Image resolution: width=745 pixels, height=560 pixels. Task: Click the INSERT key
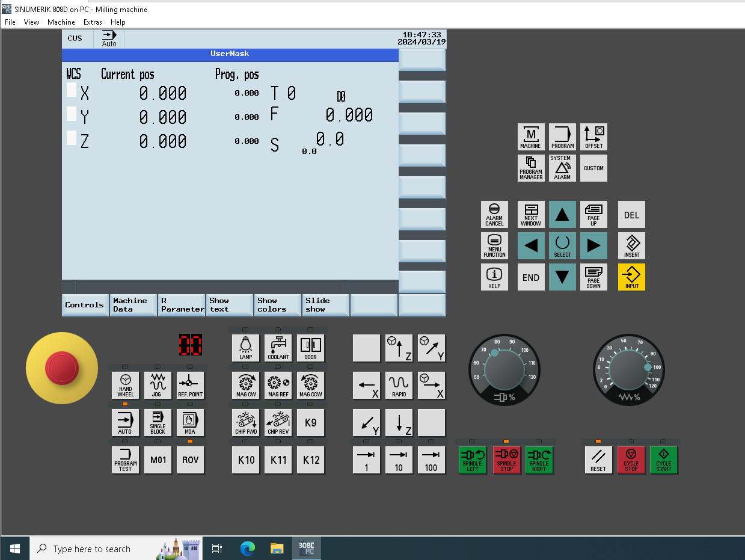tap(631, 246)
